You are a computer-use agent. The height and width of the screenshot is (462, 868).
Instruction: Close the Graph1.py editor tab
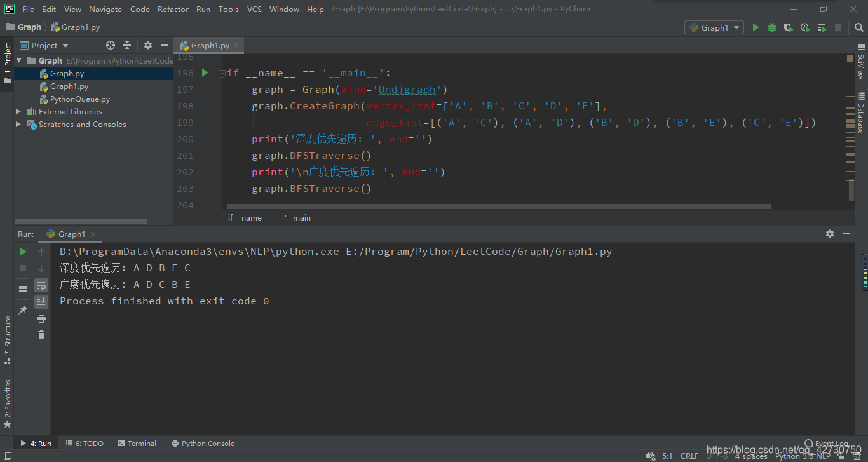(236, 46)
